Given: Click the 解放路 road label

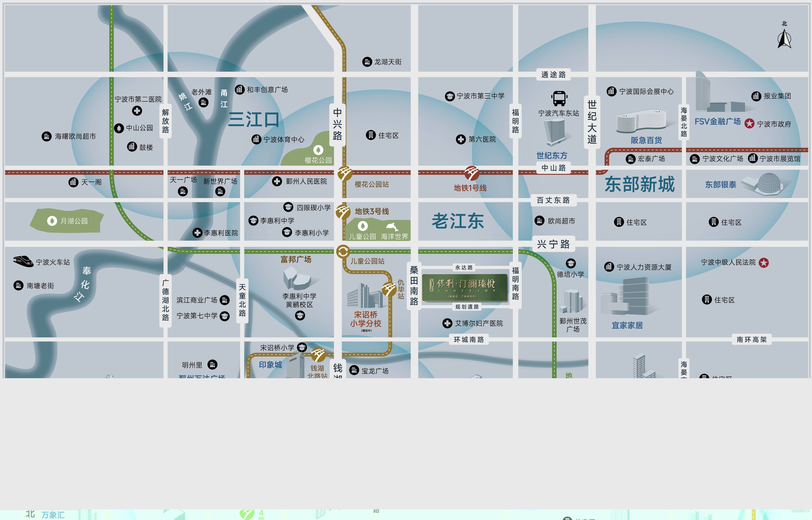Looking at the screenshot, I should click(x=165, y=121).
